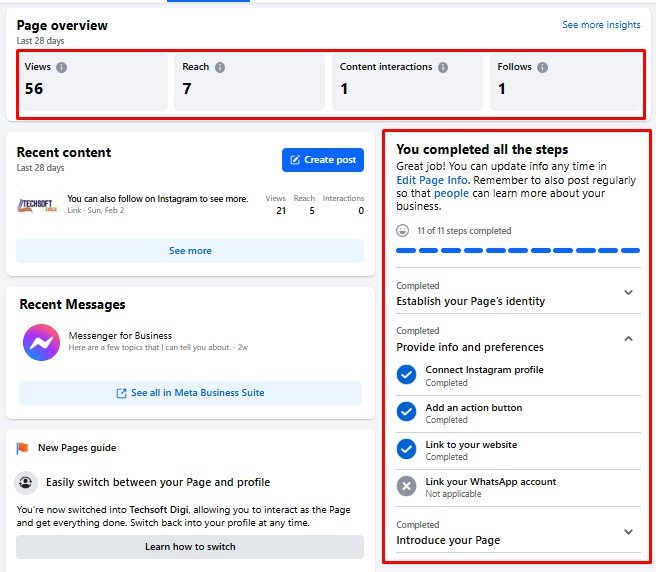Open See more insights link
Screen dimensions: 656x572
(x=601, y=25)
